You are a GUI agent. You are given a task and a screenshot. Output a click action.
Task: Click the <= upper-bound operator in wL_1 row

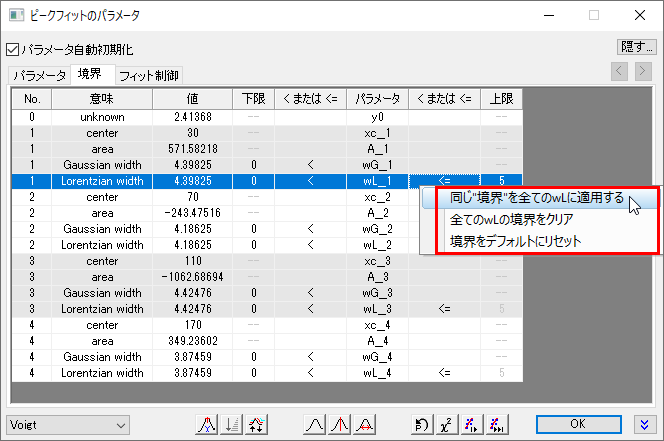(x=444, y=181)
